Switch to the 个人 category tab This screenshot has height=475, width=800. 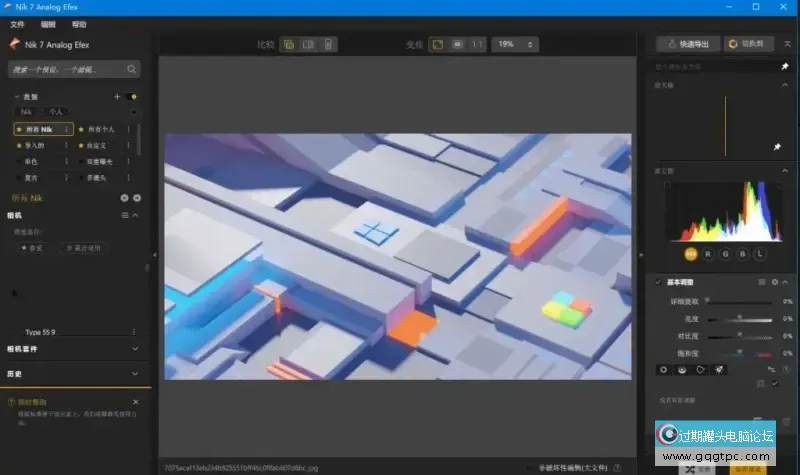point(56,112)
